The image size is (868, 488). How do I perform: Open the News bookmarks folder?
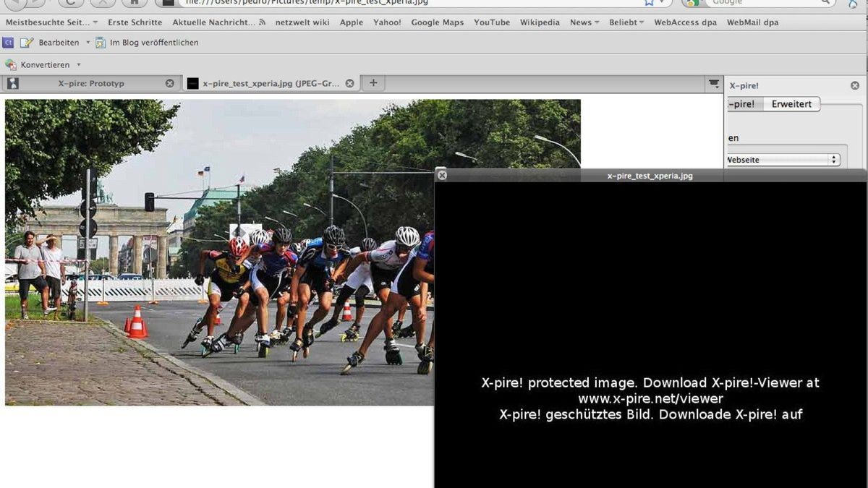[584, 22]
